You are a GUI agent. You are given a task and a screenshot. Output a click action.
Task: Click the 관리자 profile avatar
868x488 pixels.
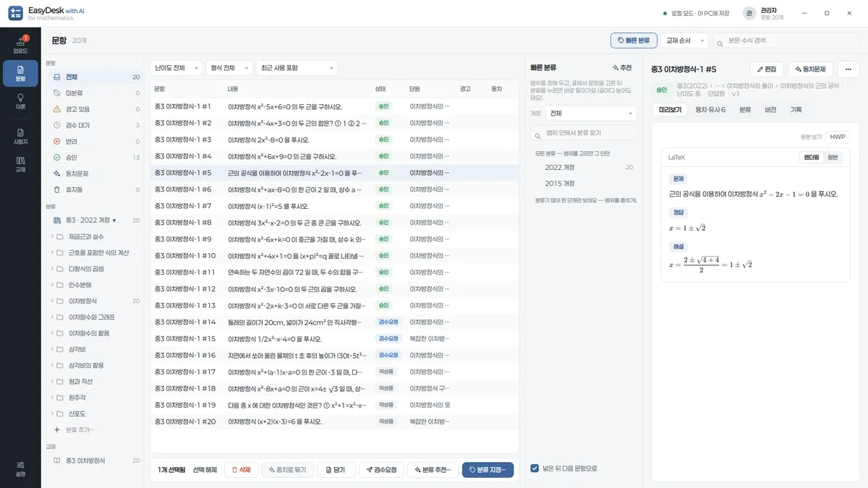click(749, 13)
